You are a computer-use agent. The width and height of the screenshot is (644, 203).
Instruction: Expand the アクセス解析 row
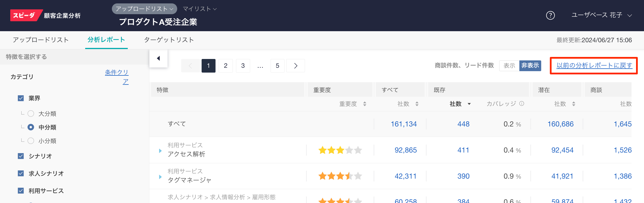[x=160, y=151]
